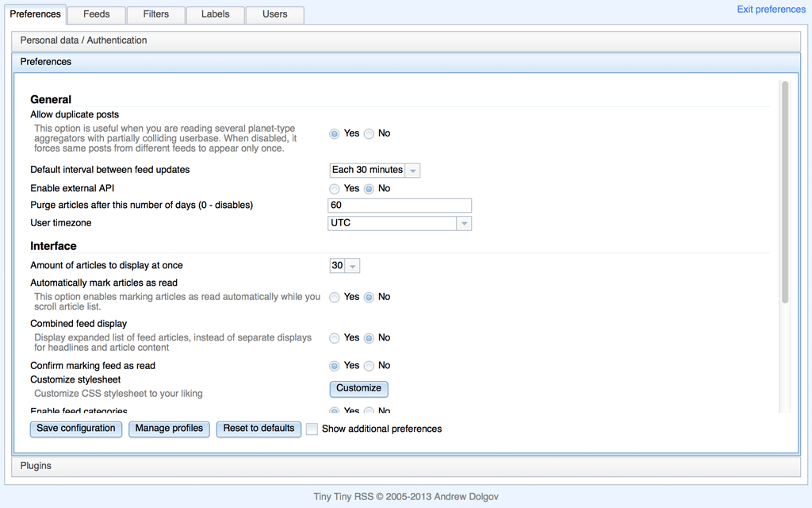The image size is (812, 508).
Task: Open the Labels tab
Action: pos(215,14)
